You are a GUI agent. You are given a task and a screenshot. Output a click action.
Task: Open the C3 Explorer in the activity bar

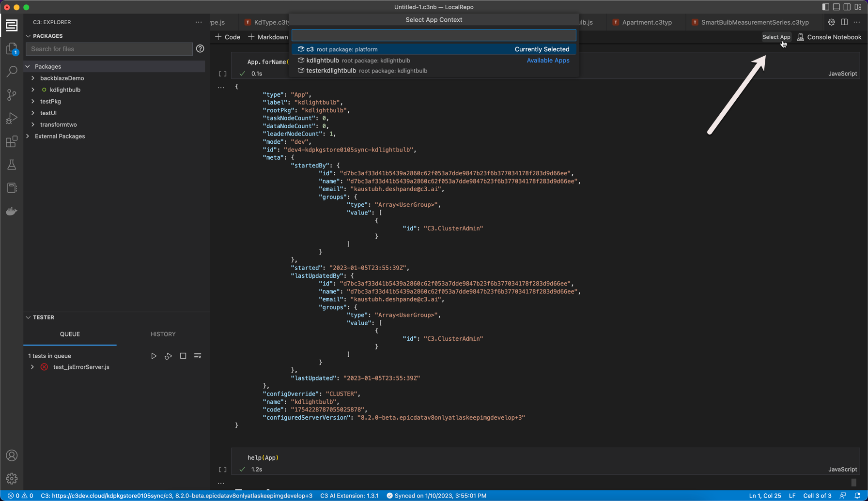point(11,25)
